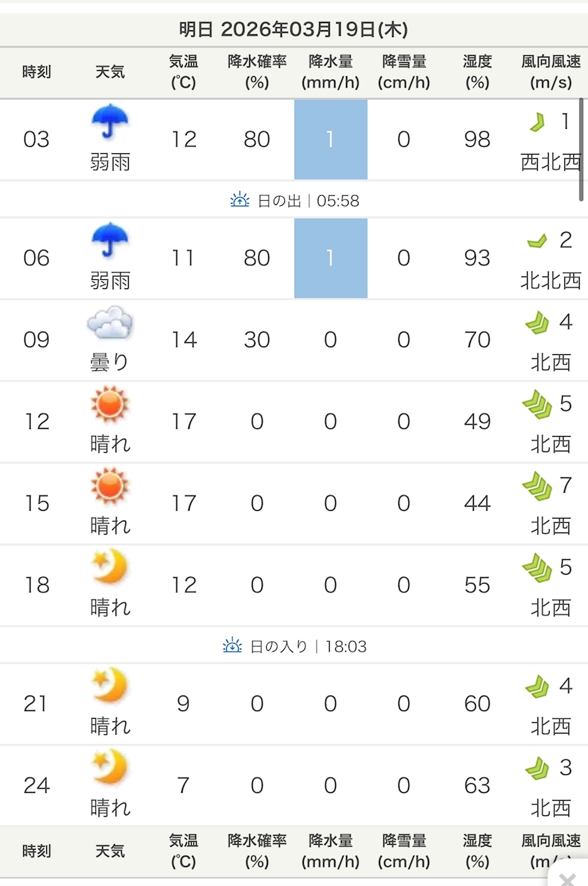Click the 明日 2026年03月19日(木) date header

[293, 30]
